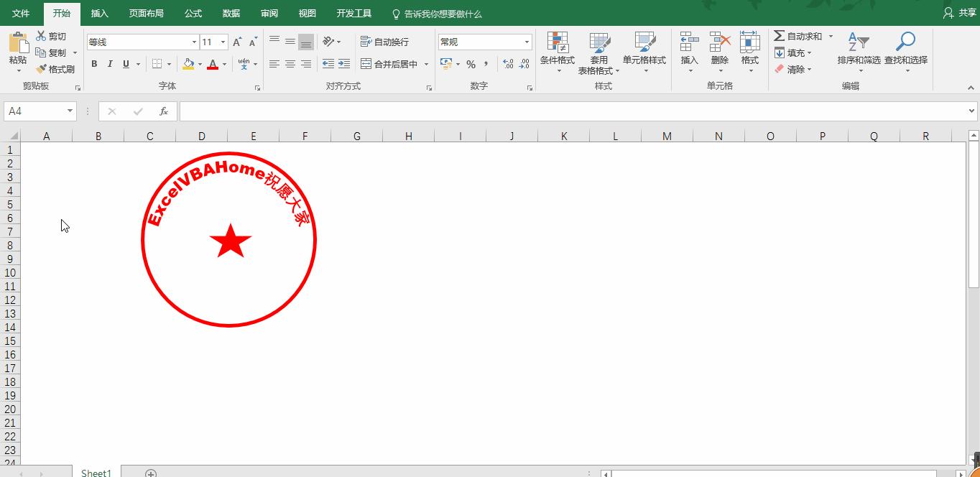Viewport: 980px width, 477px height.
Task: Switch to the 插入 ribbon tab
Action: point(99,12)
